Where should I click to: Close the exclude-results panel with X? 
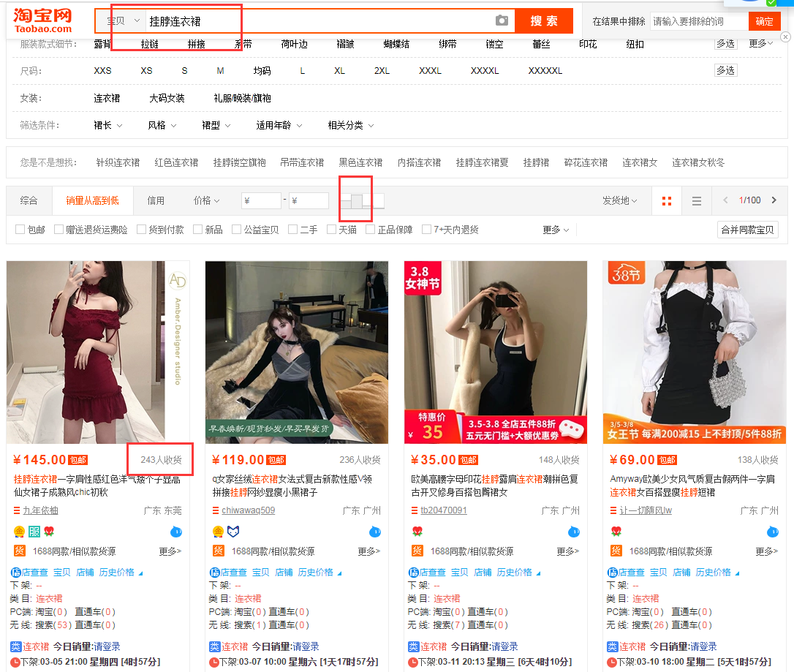pos(785,37)
